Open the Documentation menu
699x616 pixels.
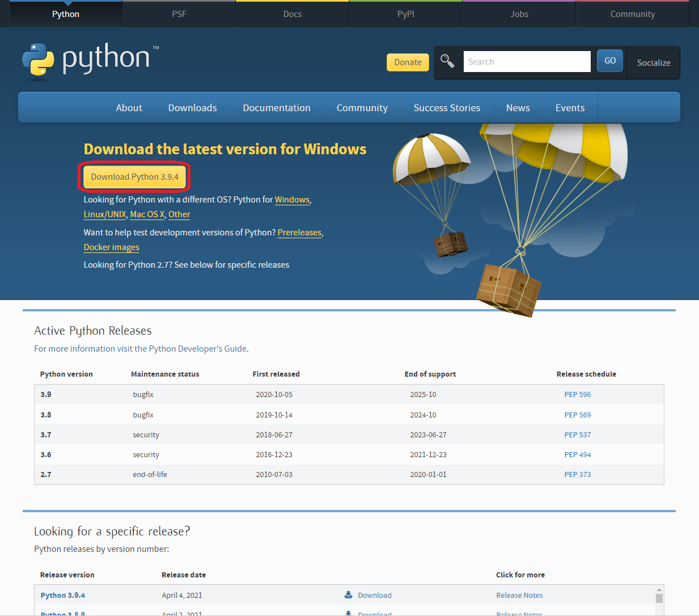click(277, 108)
